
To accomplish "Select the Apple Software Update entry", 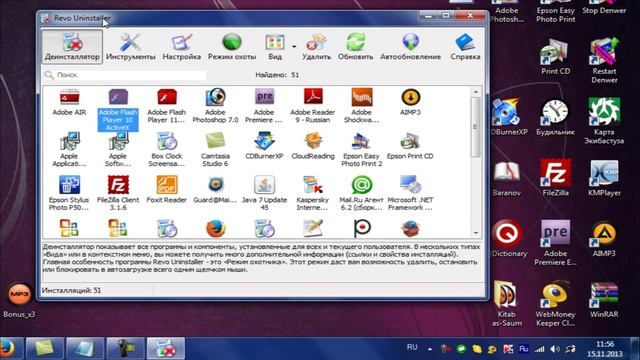I will click(118, 149).
